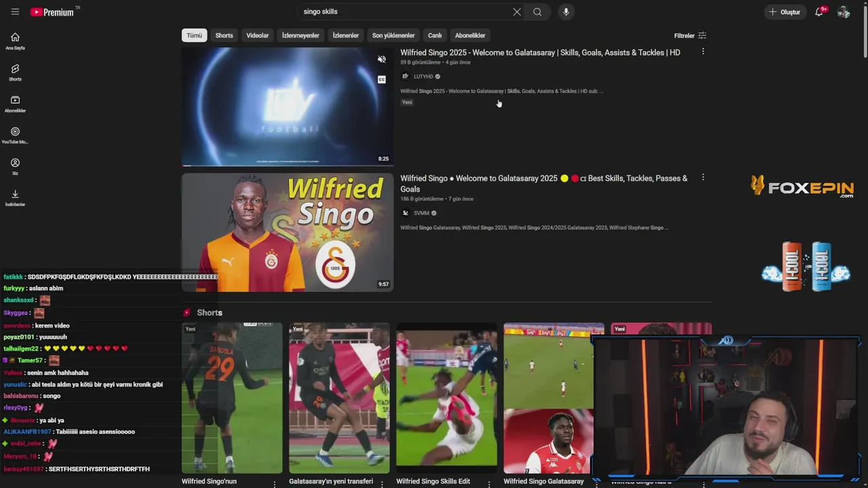Open Abonelikler in the sidebar
The height and width of the screenshot is (488, 868).
click(x=15, y=104)
